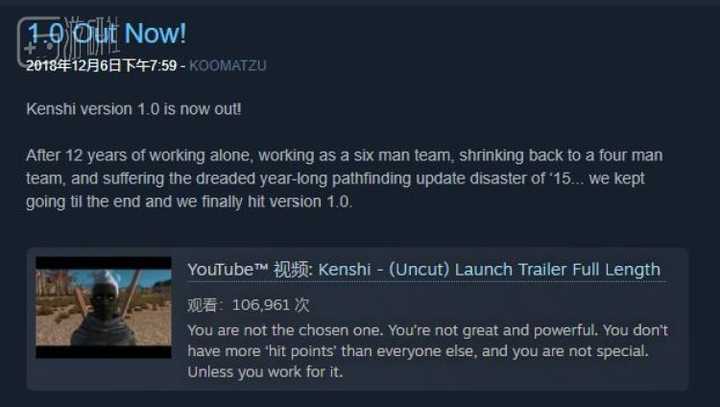Click the "Unless you work for it." line

coord(265,372)
